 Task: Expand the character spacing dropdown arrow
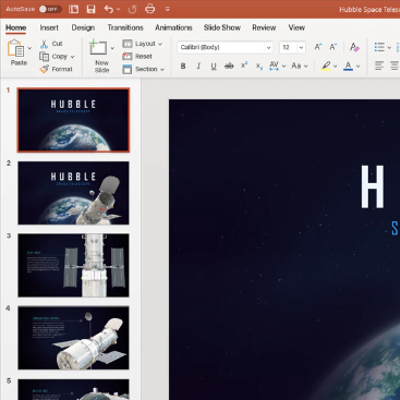pyautogui.click(x=284, y=66)
